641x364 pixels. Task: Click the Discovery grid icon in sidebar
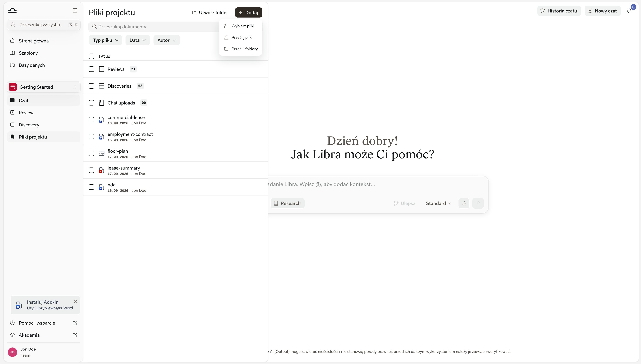click(x=12, y=125)
